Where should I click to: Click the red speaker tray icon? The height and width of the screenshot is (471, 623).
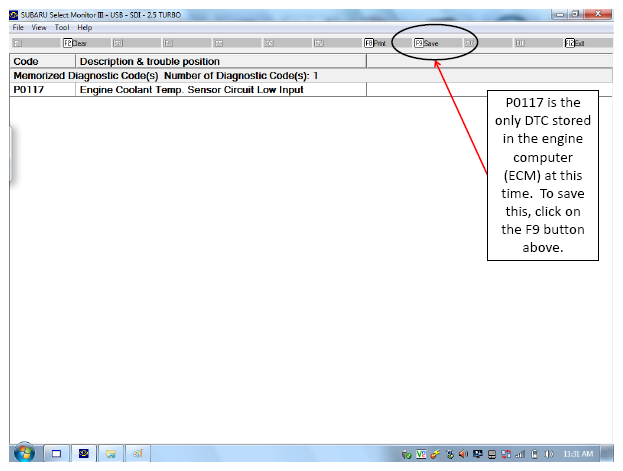coord(463,454)
